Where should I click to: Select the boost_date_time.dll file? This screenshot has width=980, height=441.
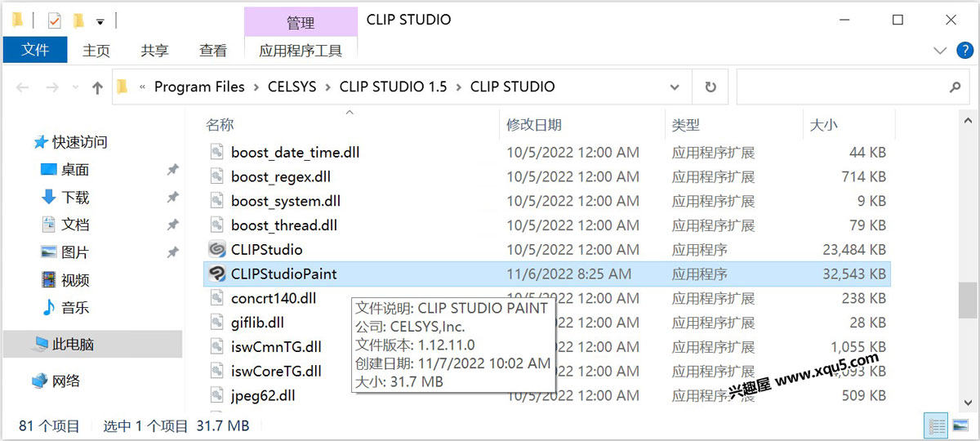pyautogui.click(x=295, y=152)
